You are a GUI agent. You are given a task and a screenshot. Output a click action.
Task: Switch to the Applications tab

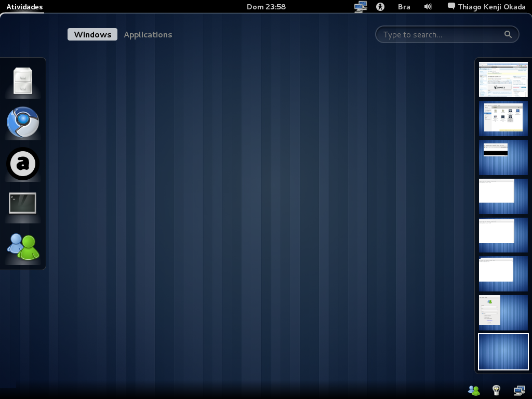tap(148, 34)
